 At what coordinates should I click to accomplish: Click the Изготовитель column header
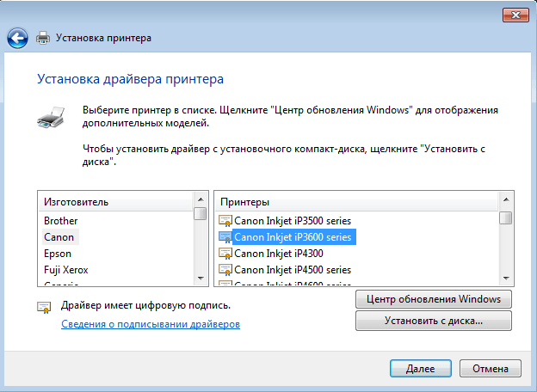[115, 202]
